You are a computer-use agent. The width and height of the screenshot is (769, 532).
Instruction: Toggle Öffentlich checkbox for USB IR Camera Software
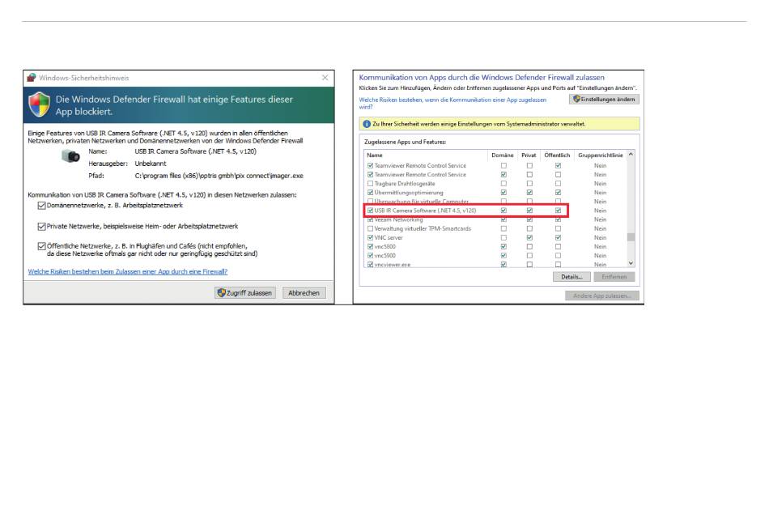tap(558, 211)
